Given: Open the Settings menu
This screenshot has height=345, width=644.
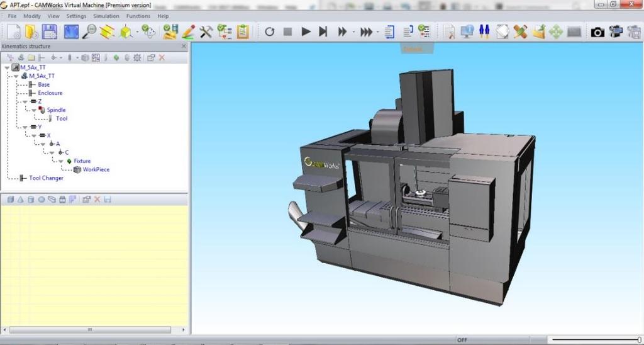Looking at the screenshot, I should (76, 16).
